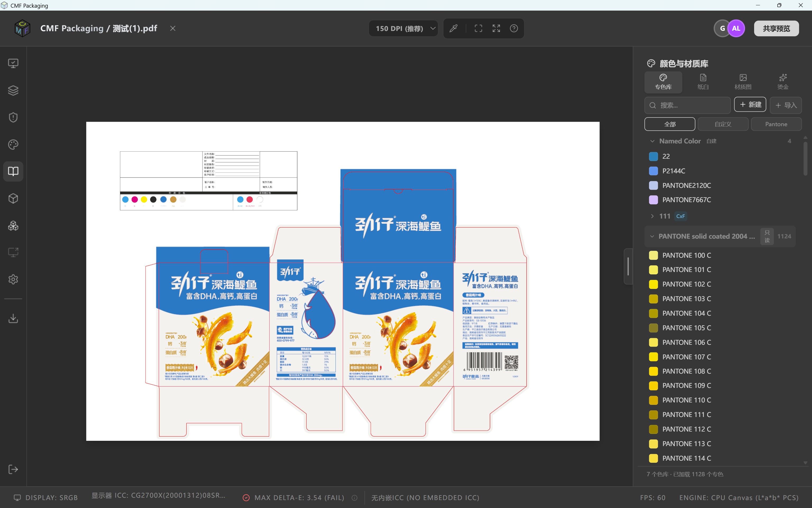Close the 测试(1).pdf document tab
The height and width of the screenshot is (508, 812).
tap(173, 28)
